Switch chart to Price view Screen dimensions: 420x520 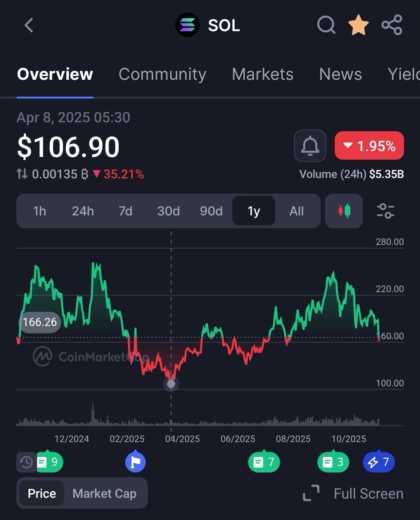42,494
